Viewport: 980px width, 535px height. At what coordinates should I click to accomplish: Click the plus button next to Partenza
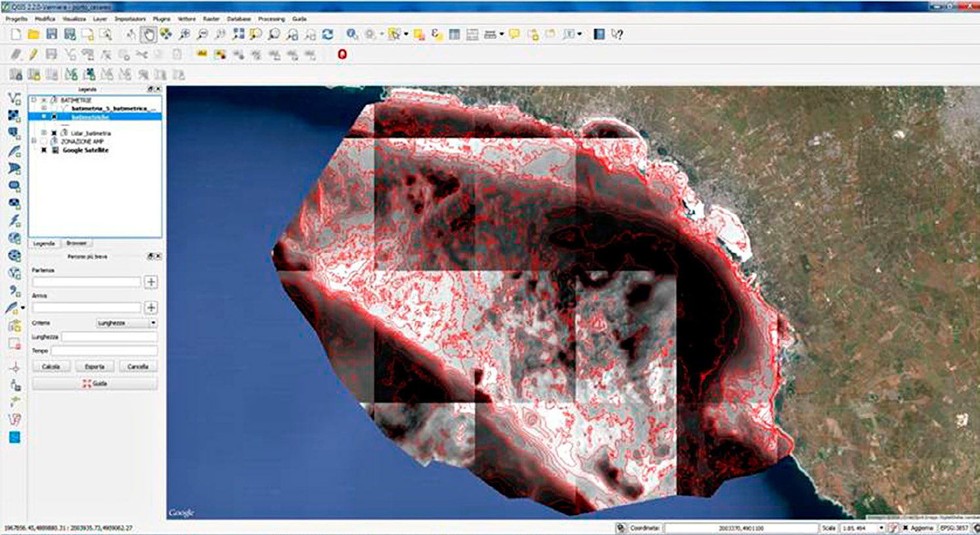pyautogui.click(x=151, y=282)
